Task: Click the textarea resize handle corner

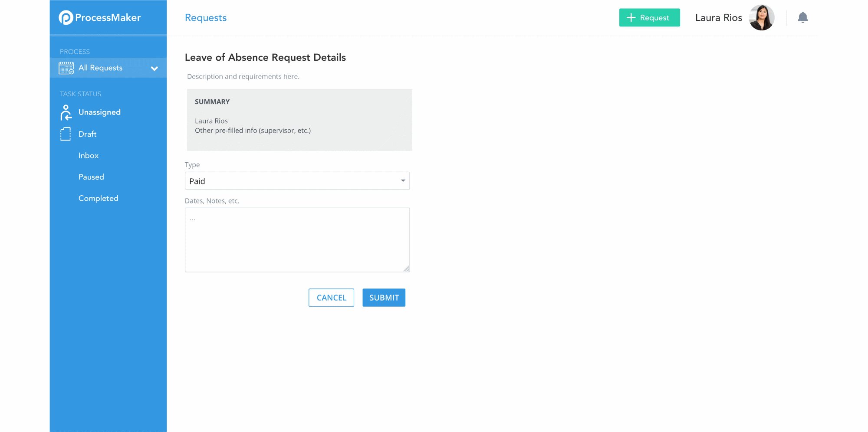Action: click(406, 269)
